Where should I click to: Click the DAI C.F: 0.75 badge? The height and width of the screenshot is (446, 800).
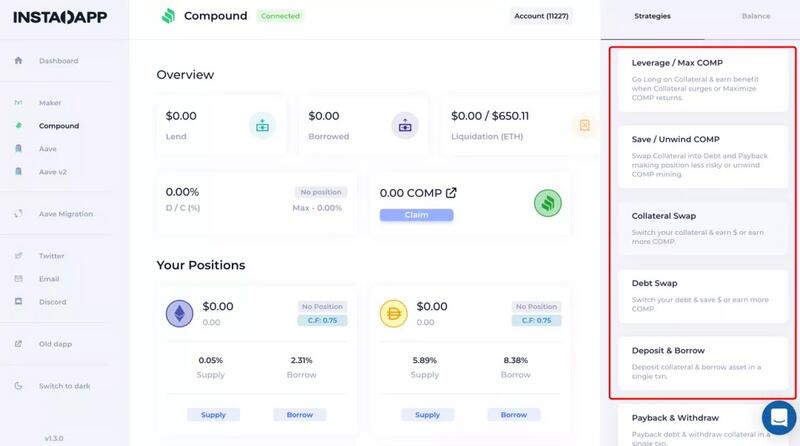click(536, 320)
